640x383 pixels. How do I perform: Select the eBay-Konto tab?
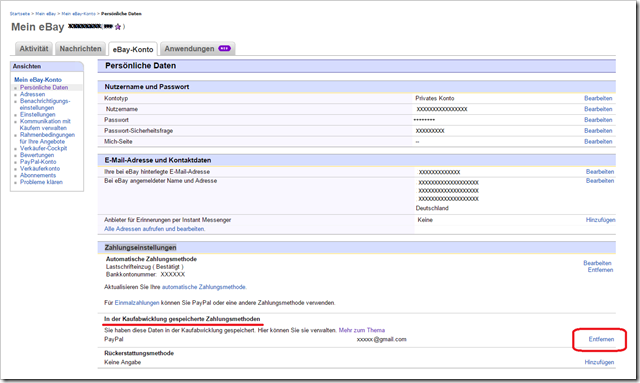coord(133,49)
